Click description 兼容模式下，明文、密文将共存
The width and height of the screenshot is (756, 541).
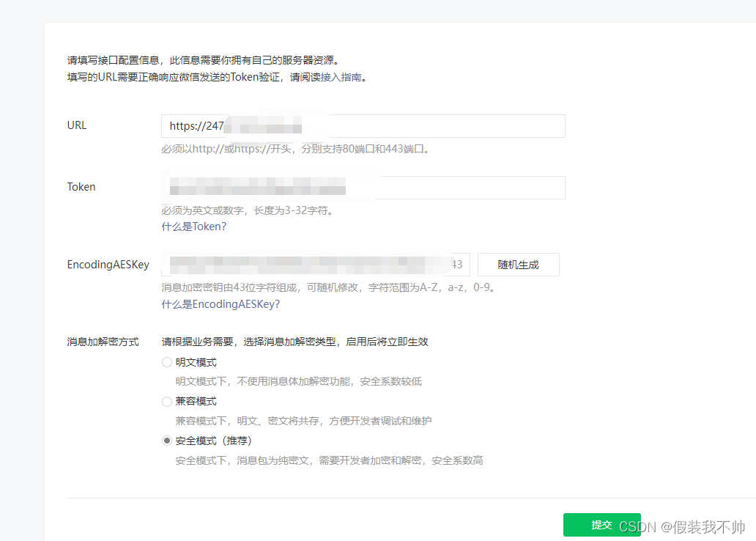(303, 421)
